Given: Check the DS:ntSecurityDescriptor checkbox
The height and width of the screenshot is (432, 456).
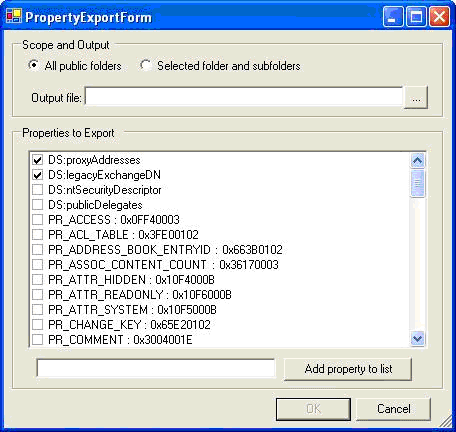Looking at the screenshot, I should point(38,190).
